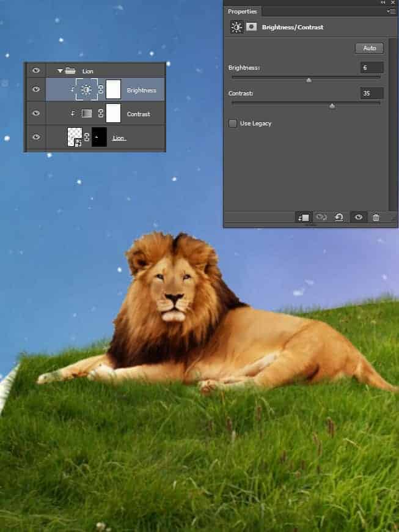Hide the Contrast layer

tap(36, 114)
